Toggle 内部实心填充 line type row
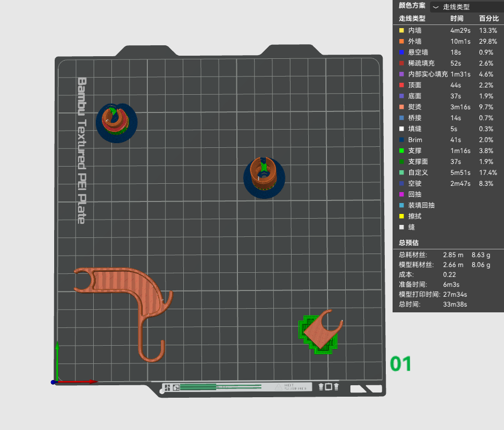Screen dimensions: 504x430 [x=448, y=74]
